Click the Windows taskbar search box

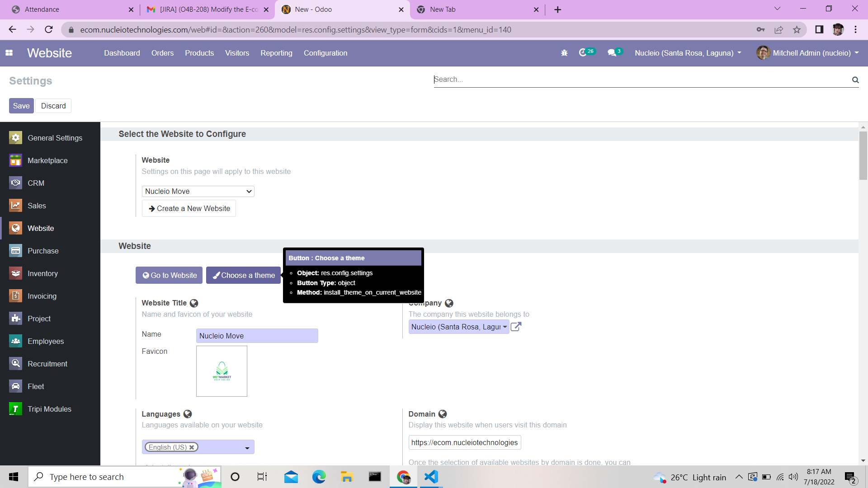(124, 477)
